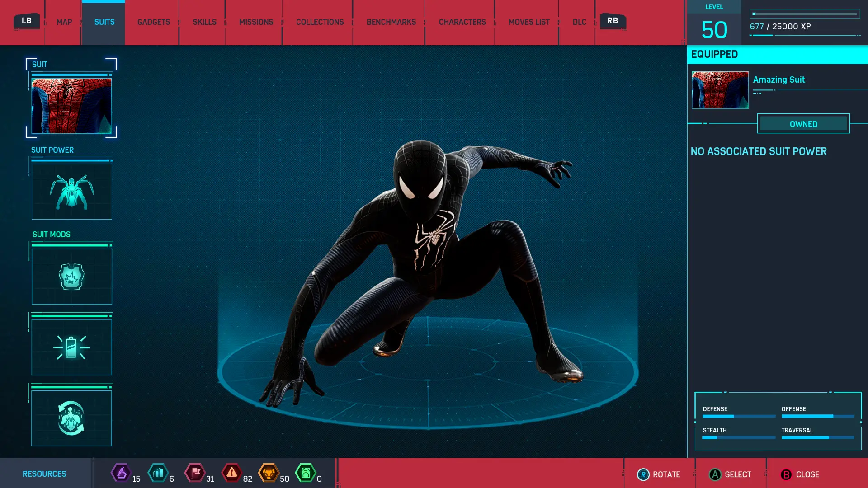Click the orange challenge token icon
This screenshot has width=868, height=488.
coord(269,473)
